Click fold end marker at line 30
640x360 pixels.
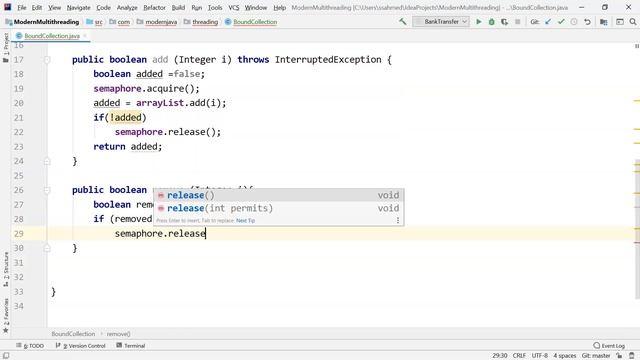tap(47, 248)
